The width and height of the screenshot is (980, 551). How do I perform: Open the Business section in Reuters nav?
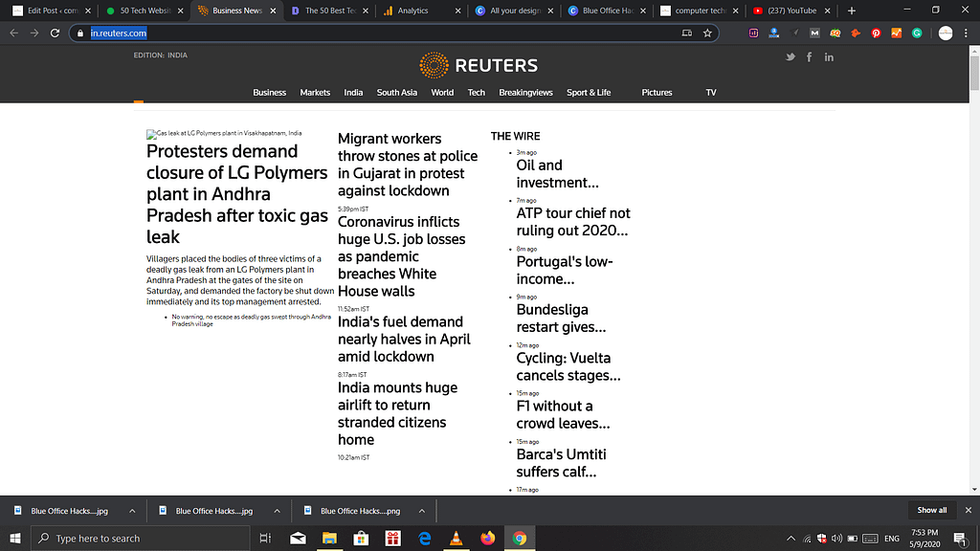269,93
